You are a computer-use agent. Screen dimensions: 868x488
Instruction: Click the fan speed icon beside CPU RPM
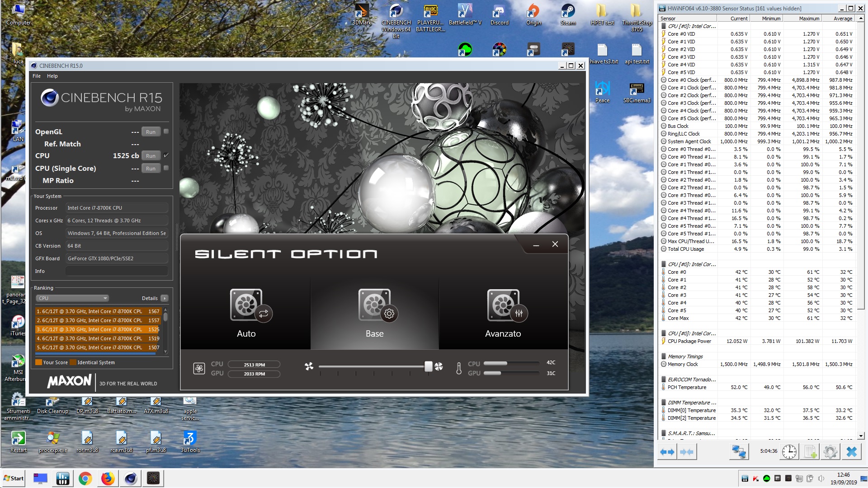click(x=199, y=368)
